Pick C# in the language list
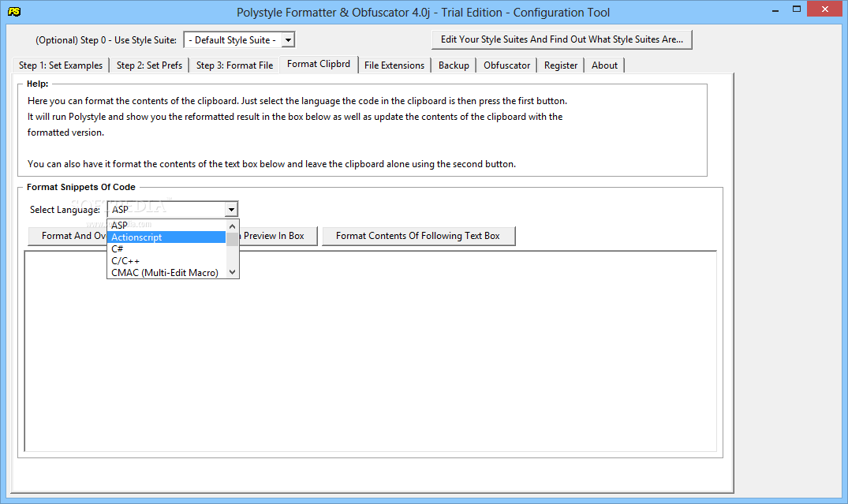Screen dimensions: 848x504 click(166, 248)
